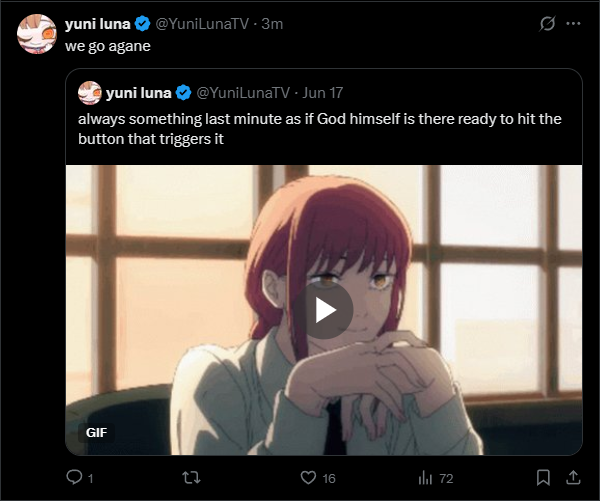Image resolution: width=600 pixels, height=501 pixels.
Task: Click the reply speech bubble icon
Action: pos(73,478)
